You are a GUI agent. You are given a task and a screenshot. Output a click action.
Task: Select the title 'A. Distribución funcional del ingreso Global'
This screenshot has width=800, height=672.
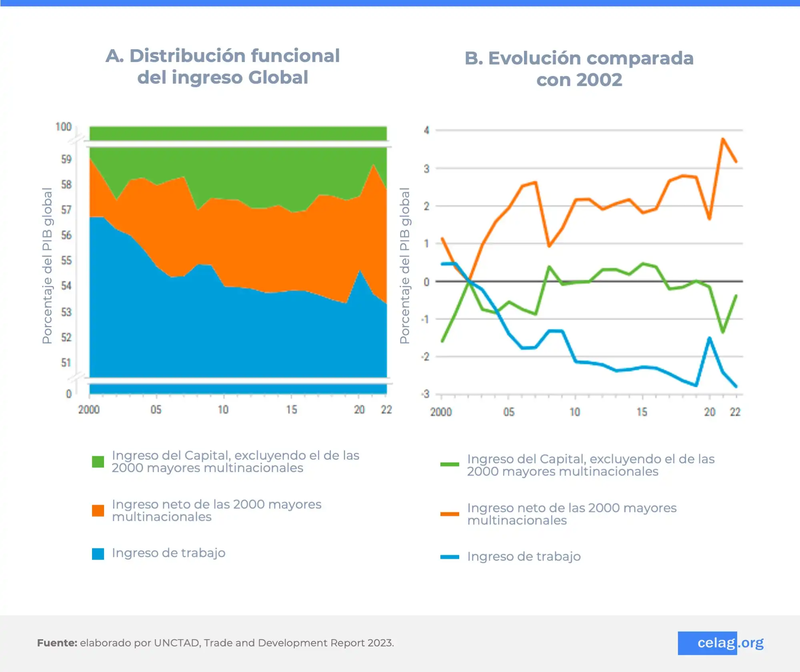click(x=223, y=66)
